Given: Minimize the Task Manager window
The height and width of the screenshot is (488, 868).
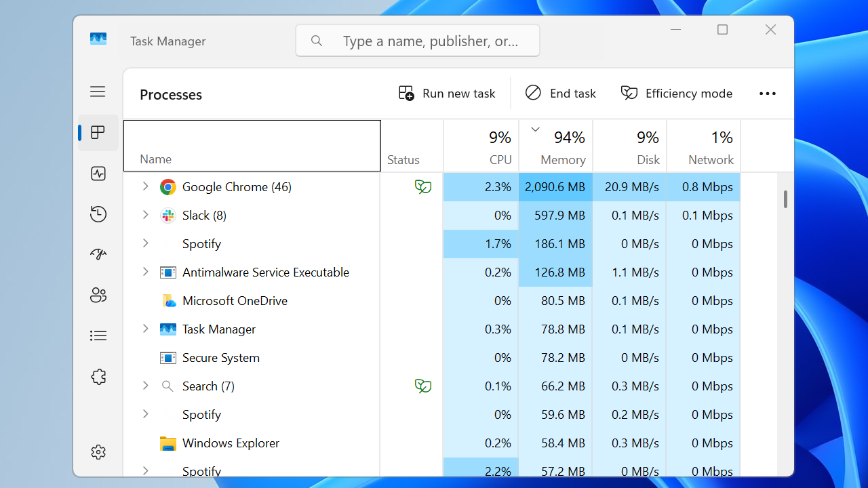Looking at the screenshot, I should 676,30.
